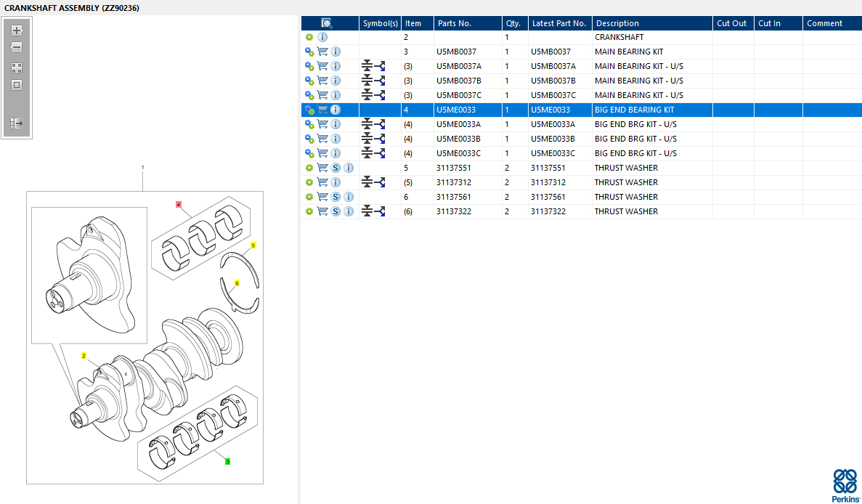This screenshot has height=504, width=862.
Task: Open the search icon in the table header
Action: (x=327, y=23)
